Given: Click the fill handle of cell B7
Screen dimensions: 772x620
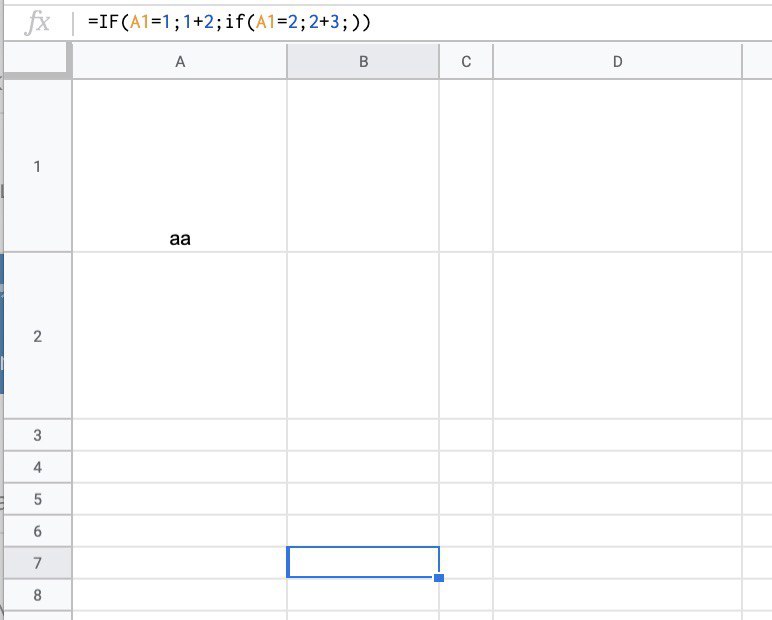Looking at the screenshot, I should 439,578.
